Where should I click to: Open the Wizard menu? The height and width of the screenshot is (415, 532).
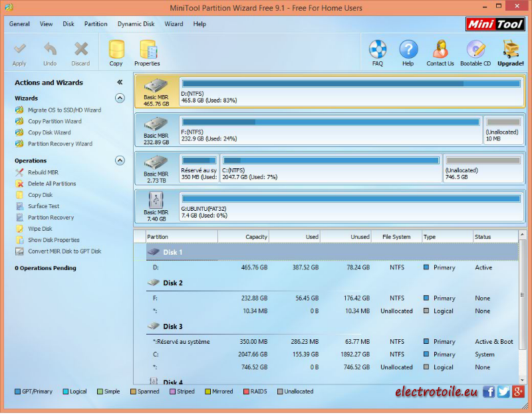coord(174,24)
